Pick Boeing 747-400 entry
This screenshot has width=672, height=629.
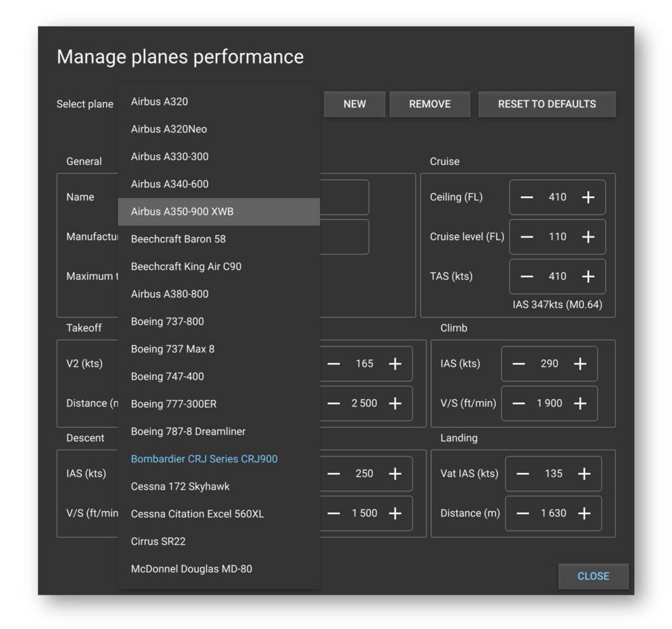pyautogui.click(x=219, y=376)
